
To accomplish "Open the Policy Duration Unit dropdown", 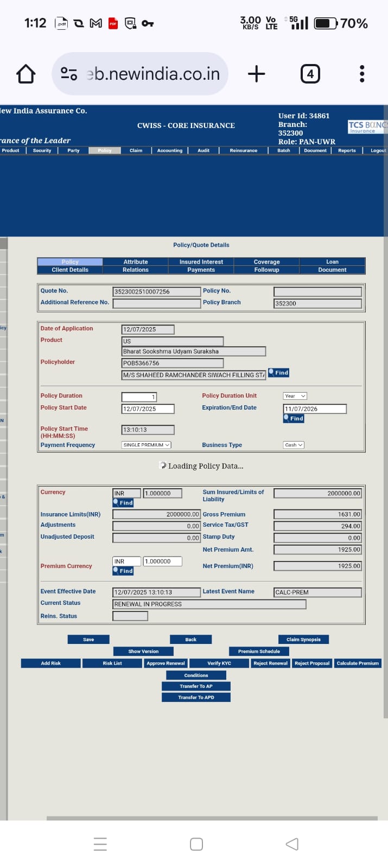I will click(x=295, y=396).
